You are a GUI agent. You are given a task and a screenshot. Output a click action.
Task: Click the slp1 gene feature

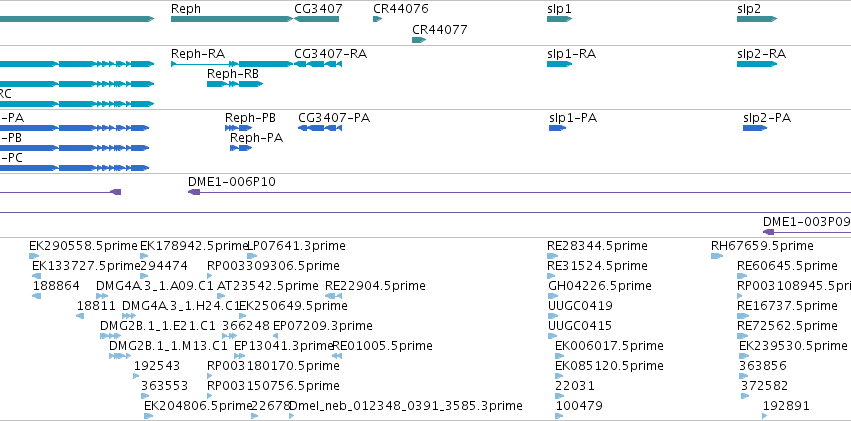point(560,19)
